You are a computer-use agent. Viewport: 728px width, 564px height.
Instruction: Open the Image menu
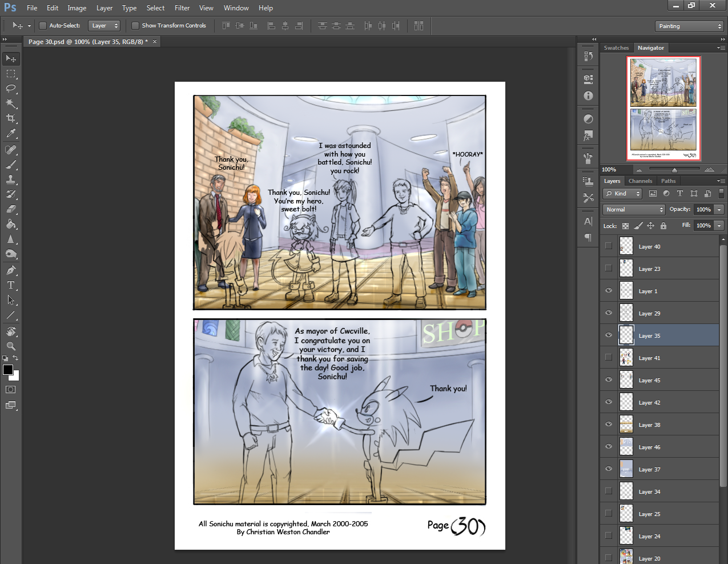point(77,8)
